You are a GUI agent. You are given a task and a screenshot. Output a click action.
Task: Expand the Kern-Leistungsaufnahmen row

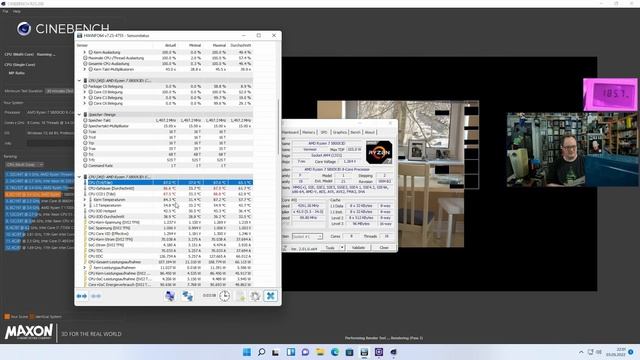[x=84, y=268]
